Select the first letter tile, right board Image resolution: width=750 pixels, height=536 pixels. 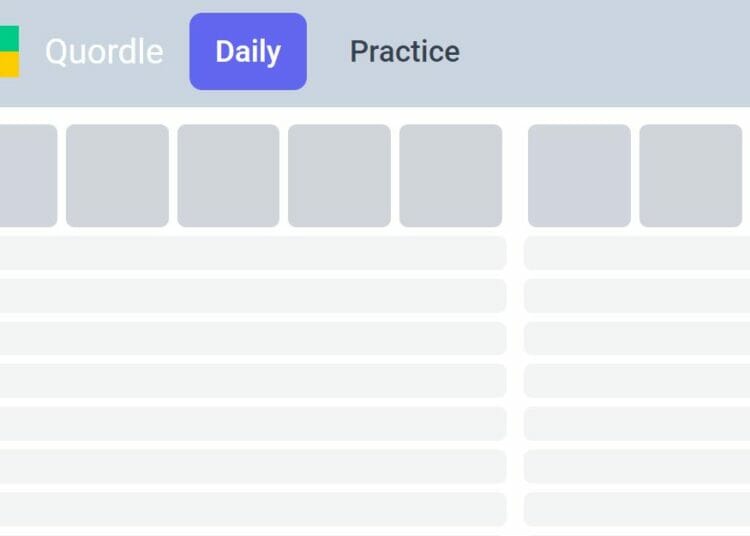pos(579,175)
